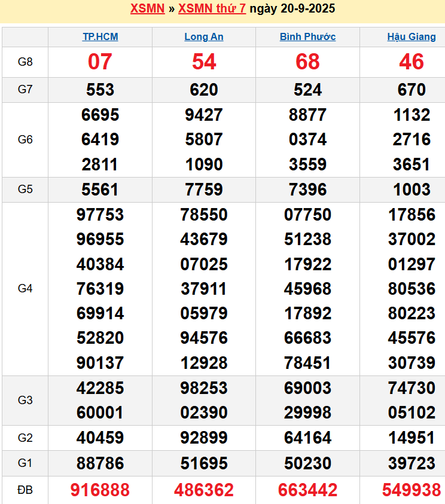The height and width of the screenshot is (504, 445).
Task: Click the red G8 number 07
Action: click(100, 62)
